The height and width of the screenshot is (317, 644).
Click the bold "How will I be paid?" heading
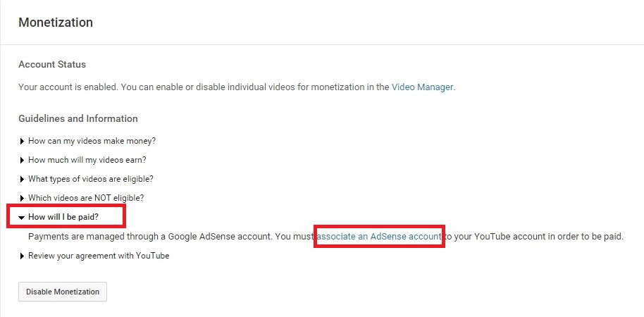63,217
